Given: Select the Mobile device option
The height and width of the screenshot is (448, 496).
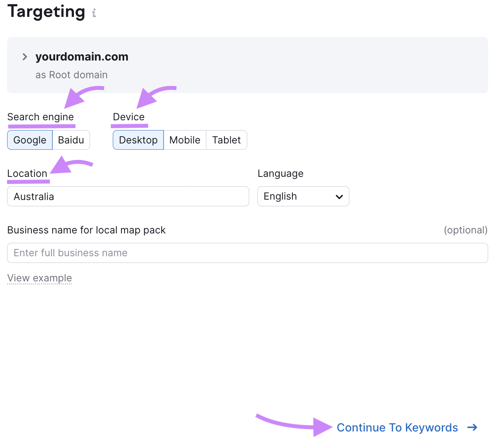Looking at the screenshot, I should tap(185, 140).
